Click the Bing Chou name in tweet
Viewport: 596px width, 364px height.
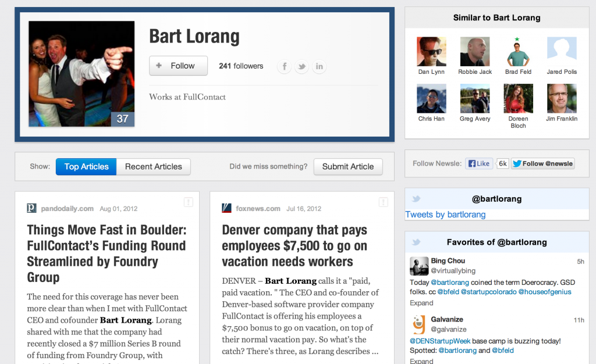click(448, 260)
